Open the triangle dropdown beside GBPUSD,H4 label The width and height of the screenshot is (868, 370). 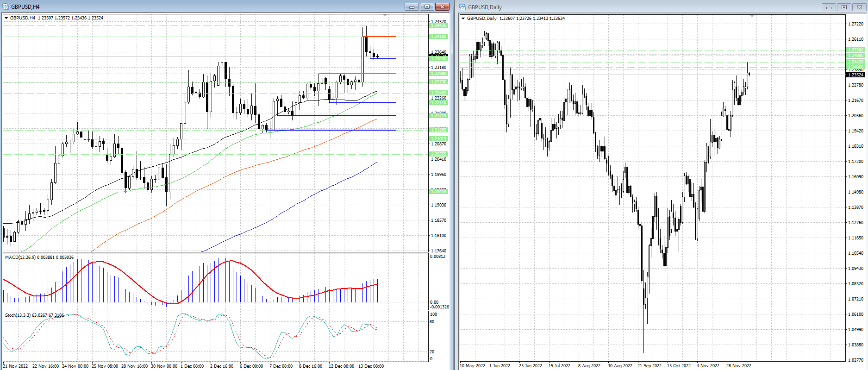[6, 18]
